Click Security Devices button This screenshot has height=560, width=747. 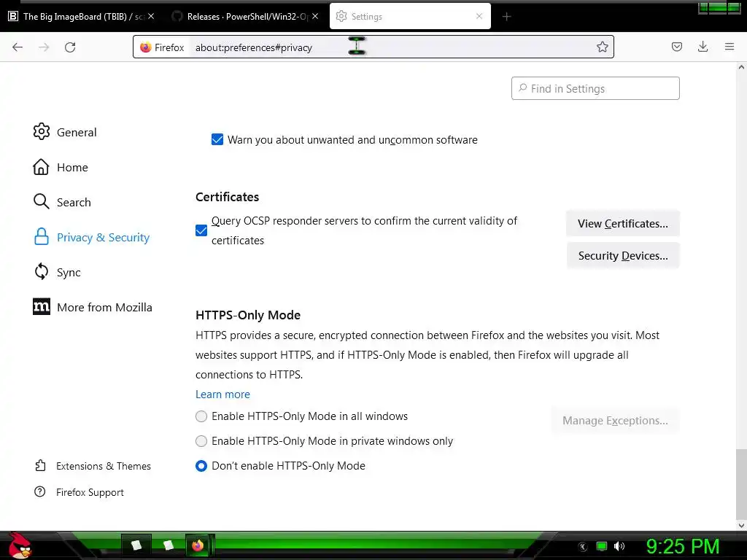623,256
